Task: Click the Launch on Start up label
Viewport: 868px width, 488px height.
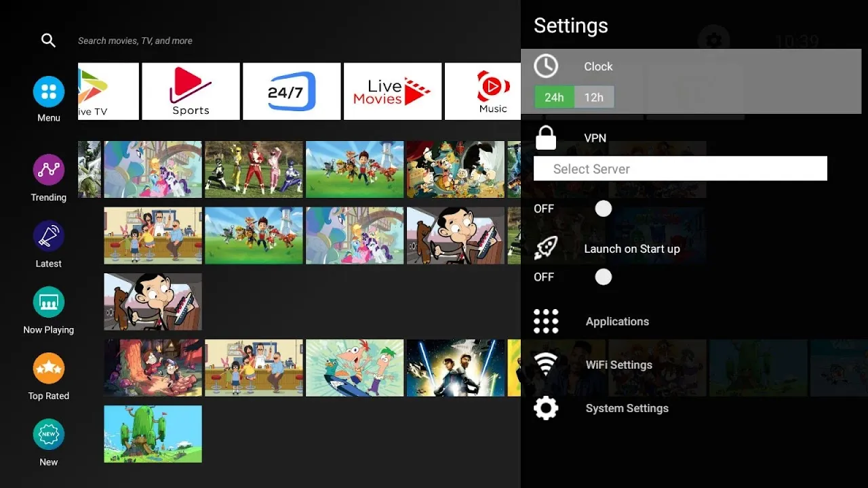Action: 632,249
